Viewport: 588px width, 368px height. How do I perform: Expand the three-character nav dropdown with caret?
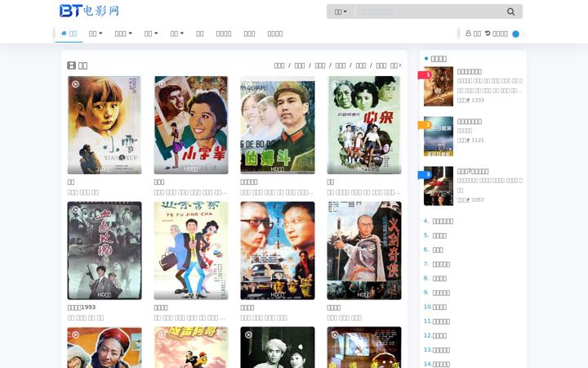point(123,34)
